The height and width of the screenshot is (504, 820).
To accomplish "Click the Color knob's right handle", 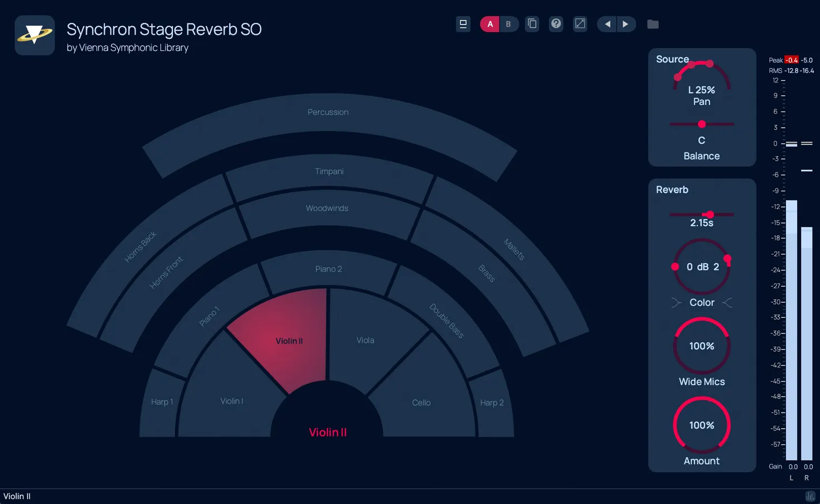I will (727, 259).
